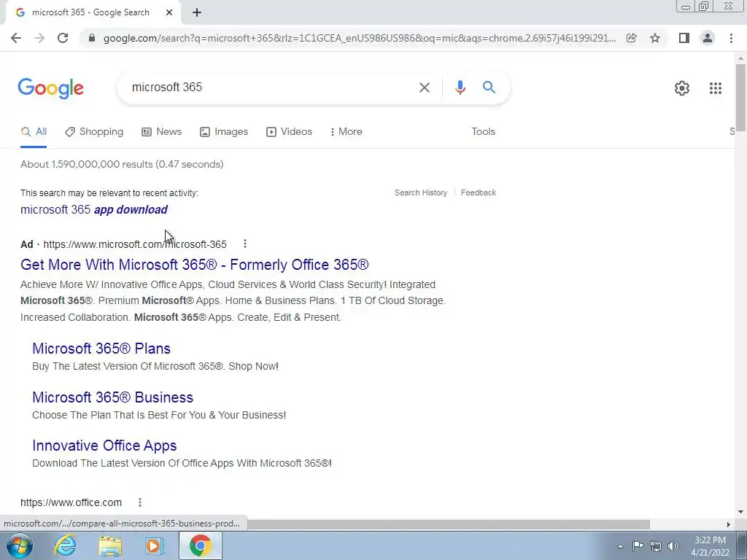The image size is (747, 560).
Task: Activate the microsoft 365 browser tab
Action: coord(90,13)
